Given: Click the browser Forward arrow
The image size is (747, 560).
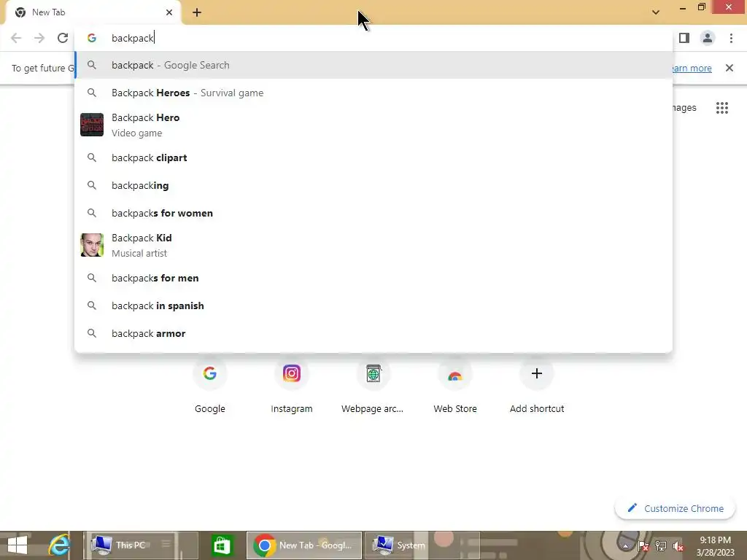Looking at the screenshot, I should 39,38.
